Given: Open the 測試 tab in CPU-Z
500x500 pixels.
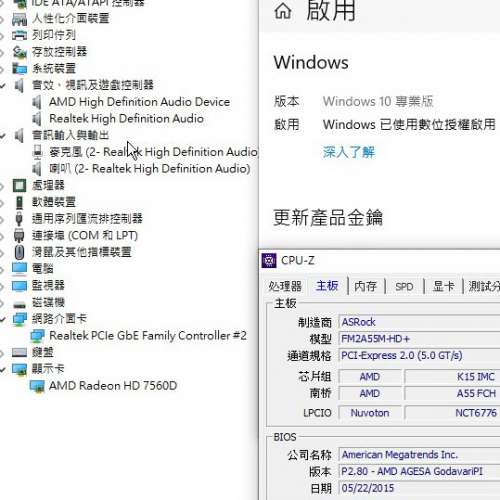Looking at the screenshot, I should coord(483,286).
